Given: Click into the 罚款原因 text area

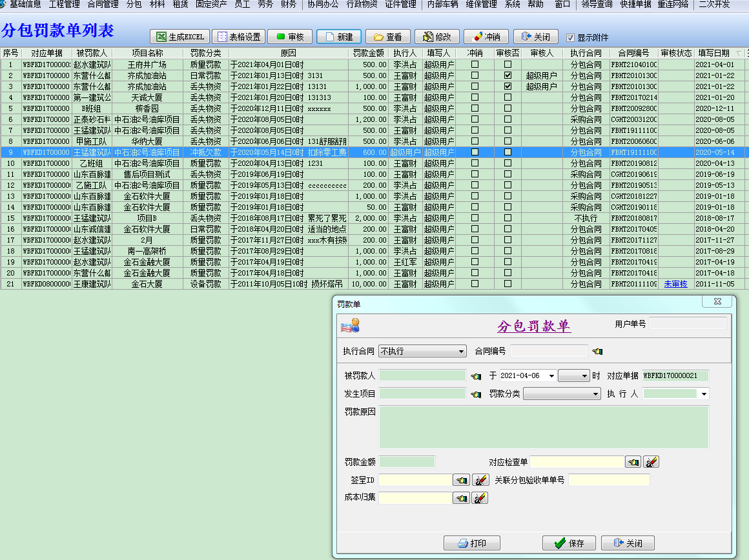Looking at the screenshot, I should pos(544,426).
